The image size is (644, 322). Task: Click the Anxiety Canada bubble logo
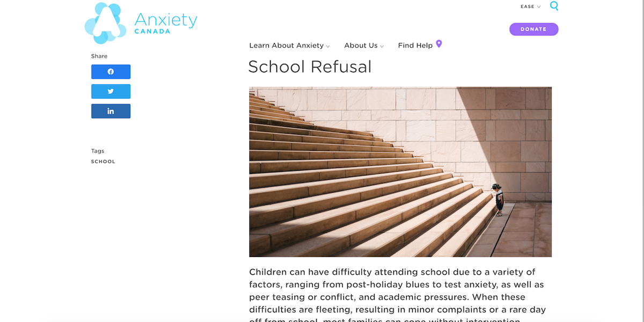(105, 23)
